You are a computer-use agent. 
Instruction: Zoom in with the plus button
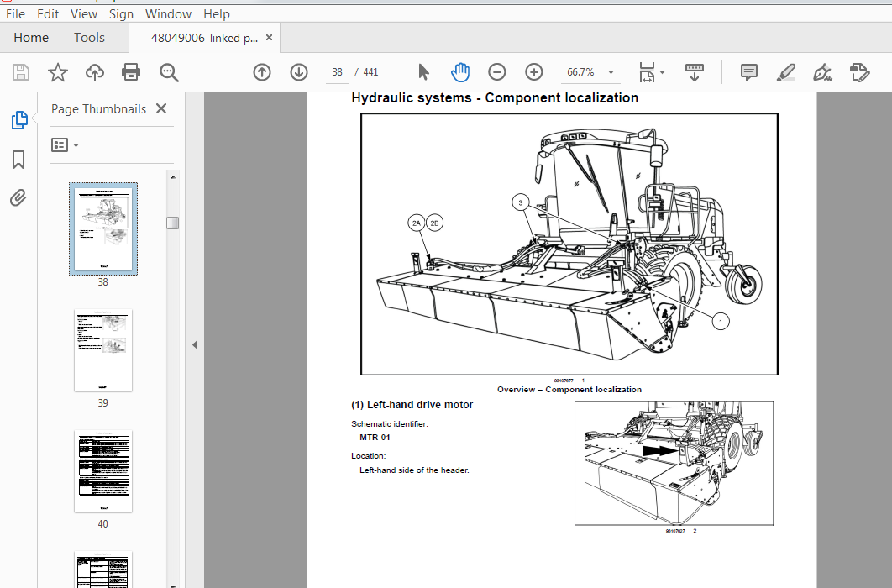533,72
